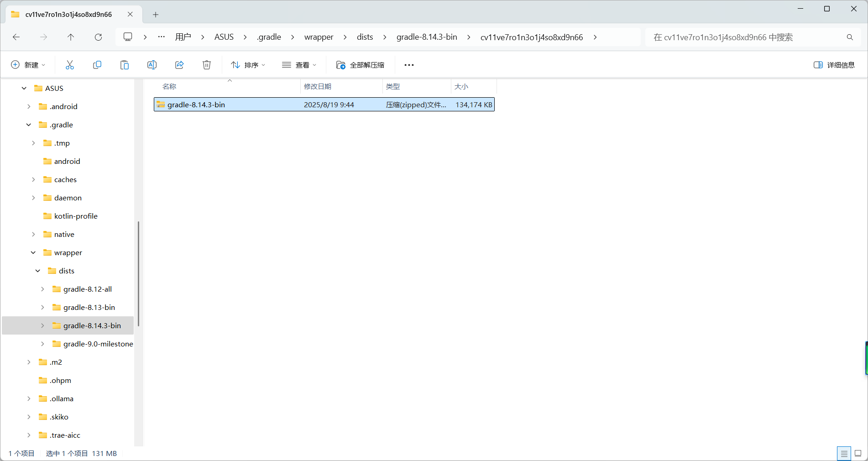This screenshot has width=868, height=461.
Task: Expand the caches folder node
Action: coord(33,179)
